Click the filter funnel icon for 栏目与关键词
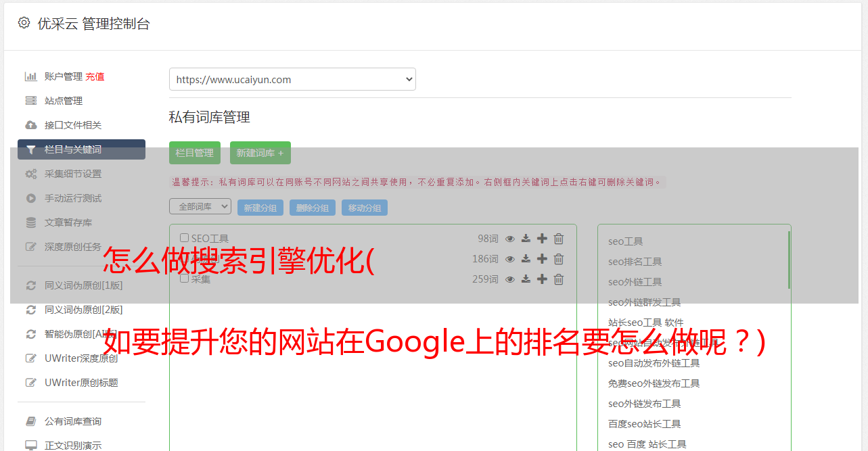 pyautogui.click(x=31, y=149)
